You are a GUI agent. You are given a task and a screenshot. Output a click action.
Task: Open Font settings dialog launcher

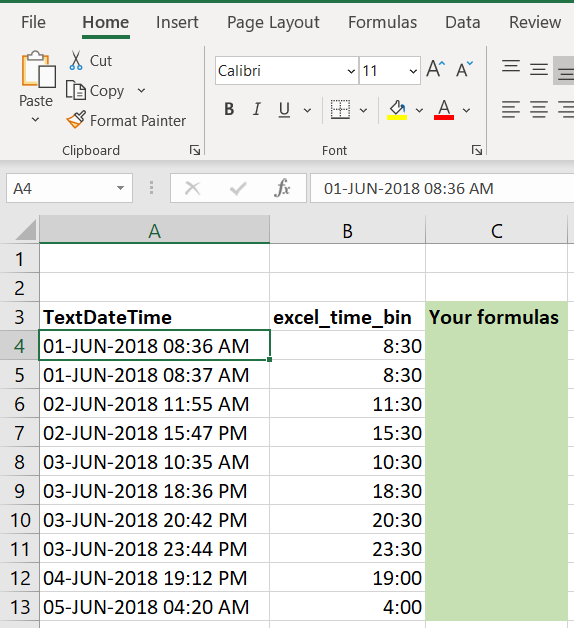point(477,151)
